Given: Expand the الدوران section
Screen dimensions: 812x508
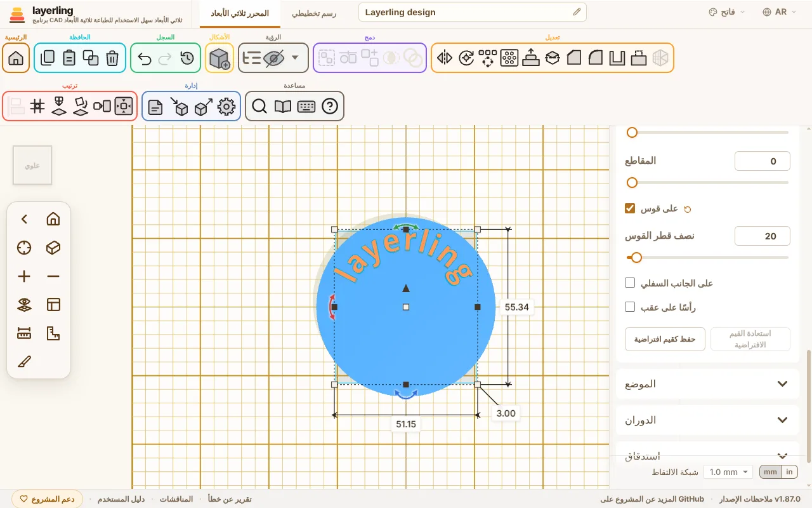Looking at the screenshot, I should tap(708, 420).
